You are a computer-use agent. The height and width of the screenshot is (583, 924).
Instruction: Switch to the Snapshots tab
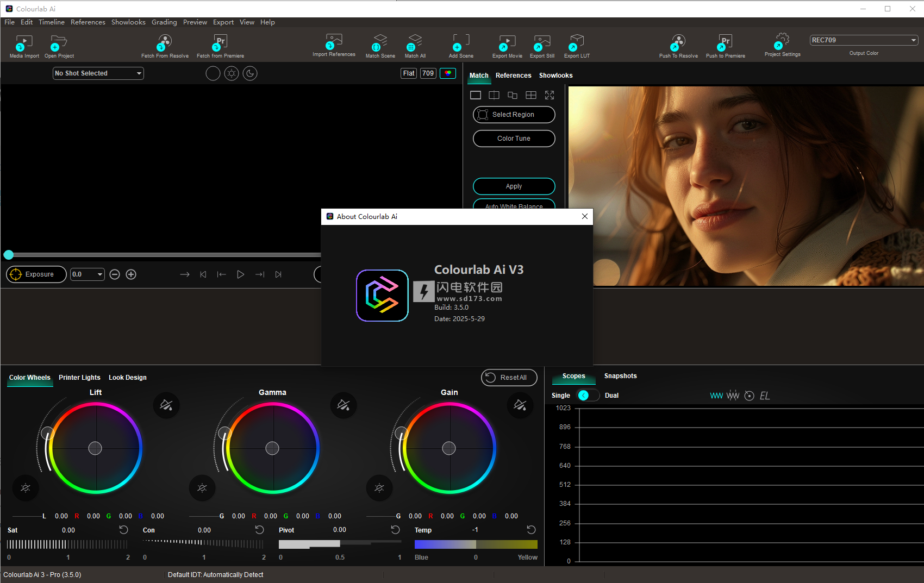620,376
